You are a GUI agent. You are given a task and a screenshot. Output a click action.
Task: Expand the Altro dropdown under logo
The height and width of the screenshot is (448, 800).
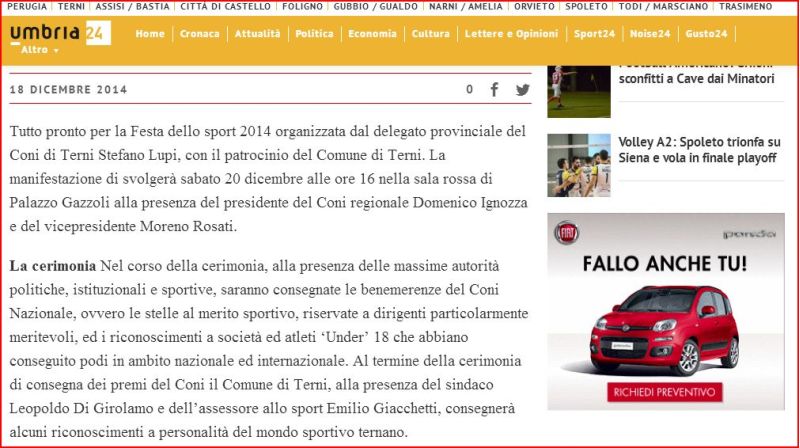pos(41,50)
